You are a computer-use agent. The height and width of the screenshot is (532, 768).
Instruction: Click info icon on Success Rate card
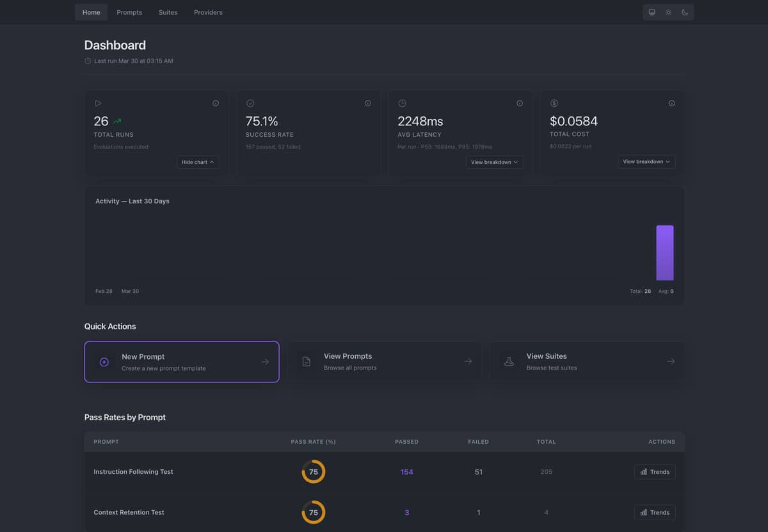pyautogui.click(x=367, y=103)
